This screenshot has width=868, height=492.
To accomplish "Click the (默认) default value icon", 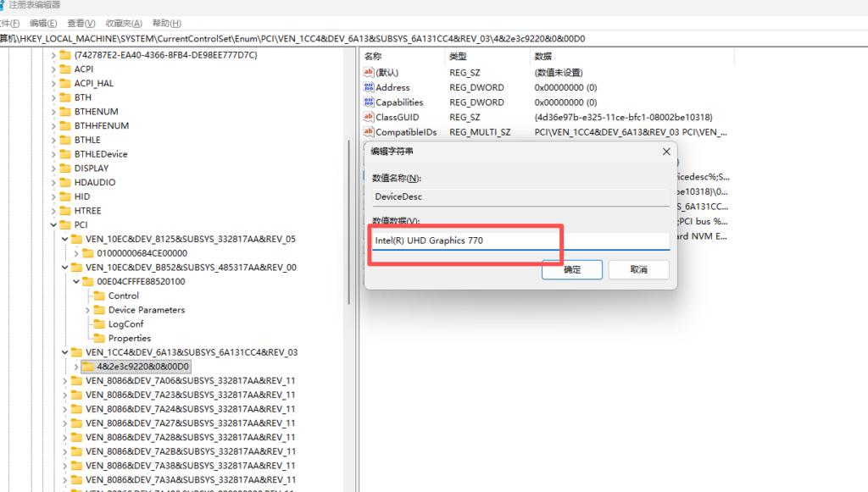I will point(369,73).
